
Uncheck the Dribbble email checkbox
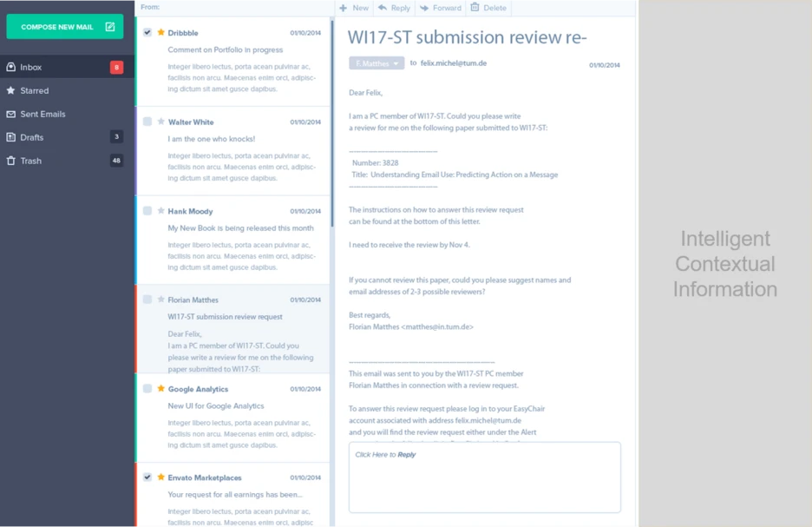147,32
